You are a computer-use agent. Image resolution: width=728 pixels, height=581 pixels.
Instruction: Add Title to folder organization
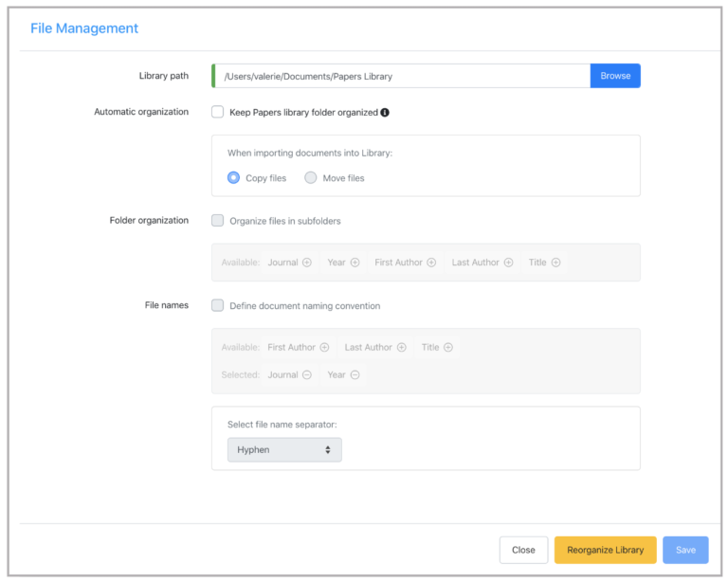[555, 263]
